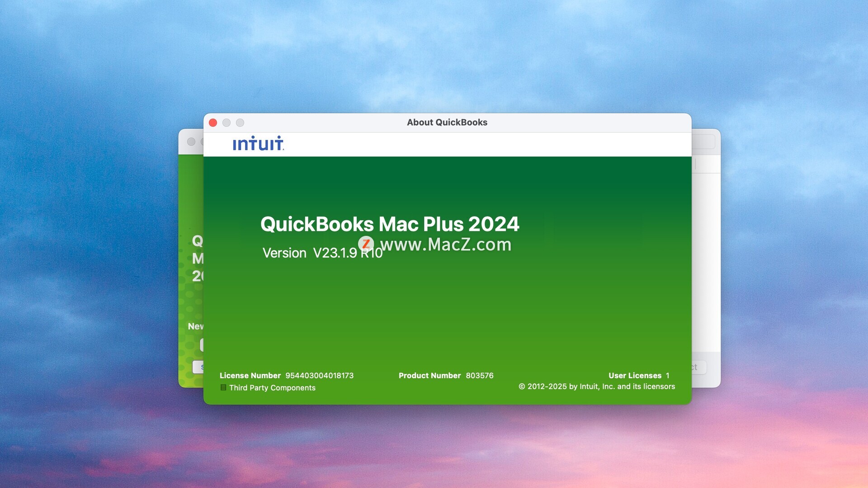Click the minimize button of About QuickBooks
The height and width of the screenshot is (488, 868).
coord(226,122)
